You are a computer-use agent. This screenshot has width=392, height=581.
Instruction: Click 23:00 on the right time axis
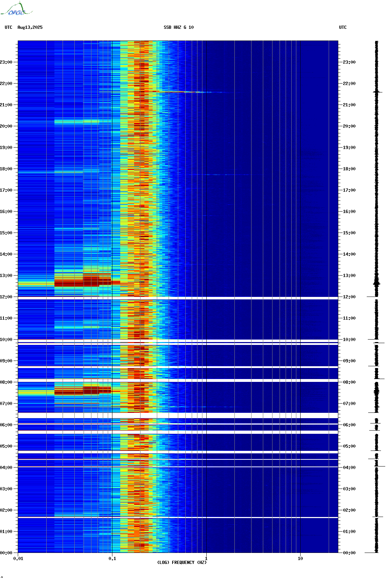click(x=349, y=62)
